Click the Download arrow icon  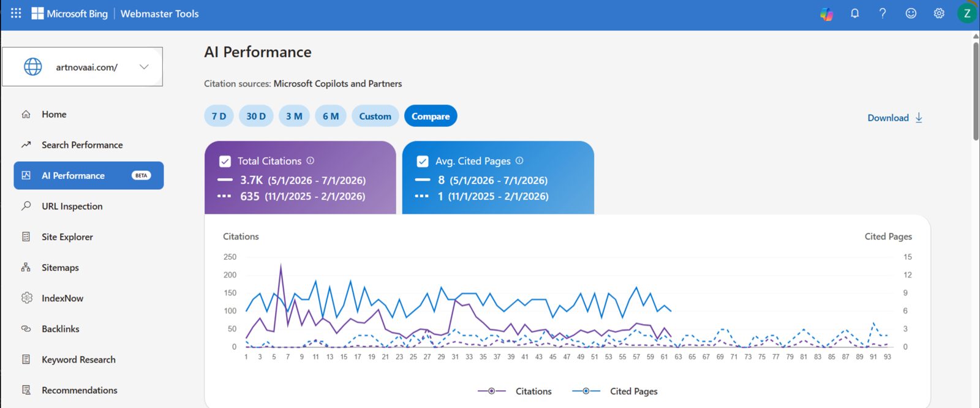click(919, 118)
